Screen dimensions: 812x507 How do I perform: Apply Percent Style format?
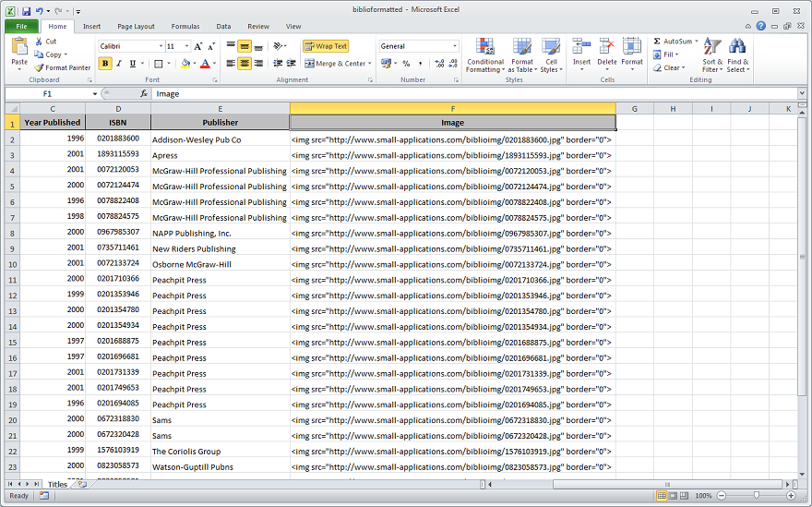407,64
